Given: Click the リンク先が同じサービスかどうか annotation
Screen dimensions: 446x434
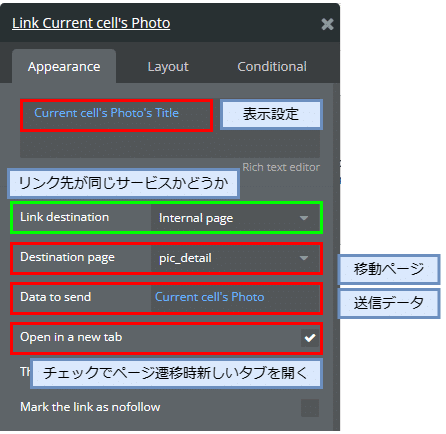Looking at the screenshot, I should coord(123,183).
